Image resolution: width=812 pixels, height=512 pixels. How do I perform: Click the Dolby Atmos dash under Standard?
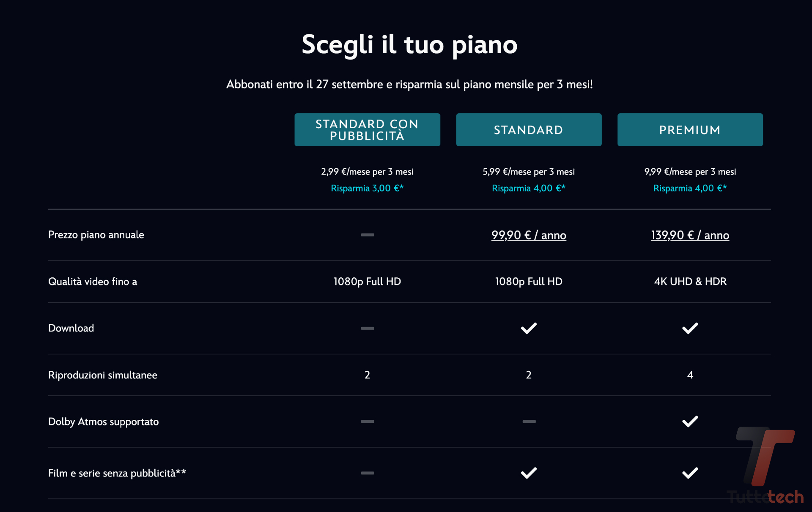(529, 422)
